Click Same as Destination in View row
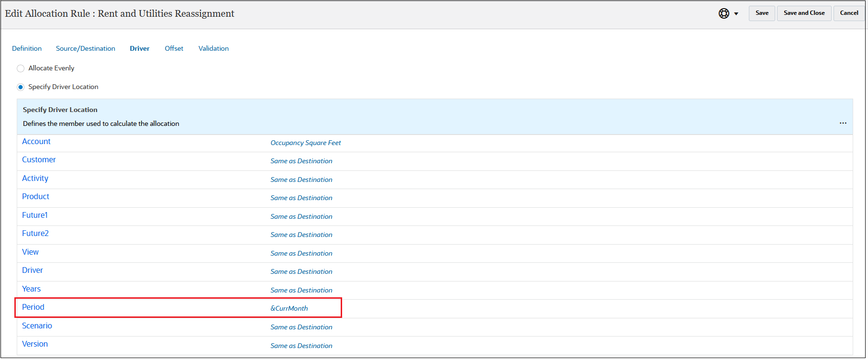This screenshot has width=868, height=360. pos(301,254)
